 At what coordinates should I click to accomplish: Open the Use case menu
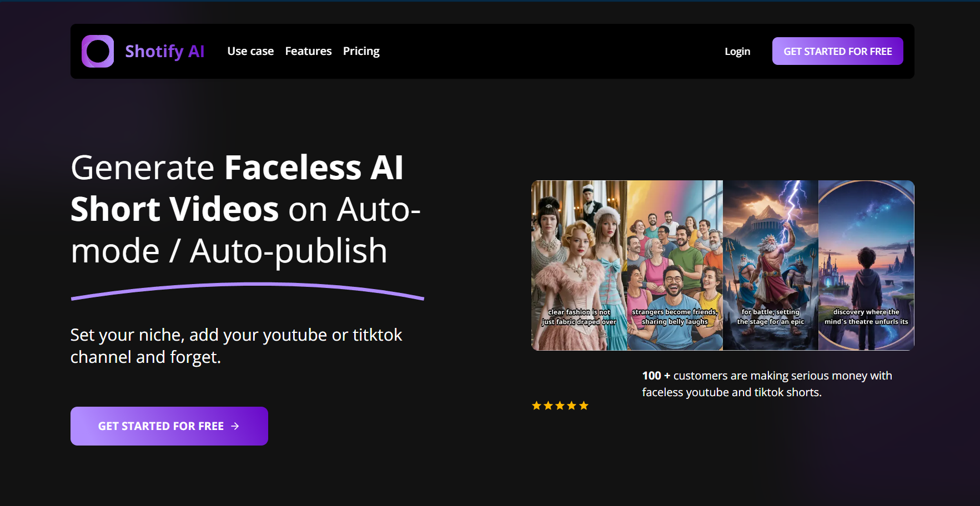(250, 51)
